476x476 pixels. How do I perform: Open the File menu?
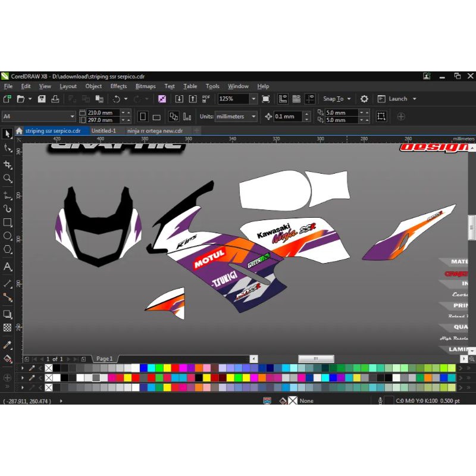8,86
